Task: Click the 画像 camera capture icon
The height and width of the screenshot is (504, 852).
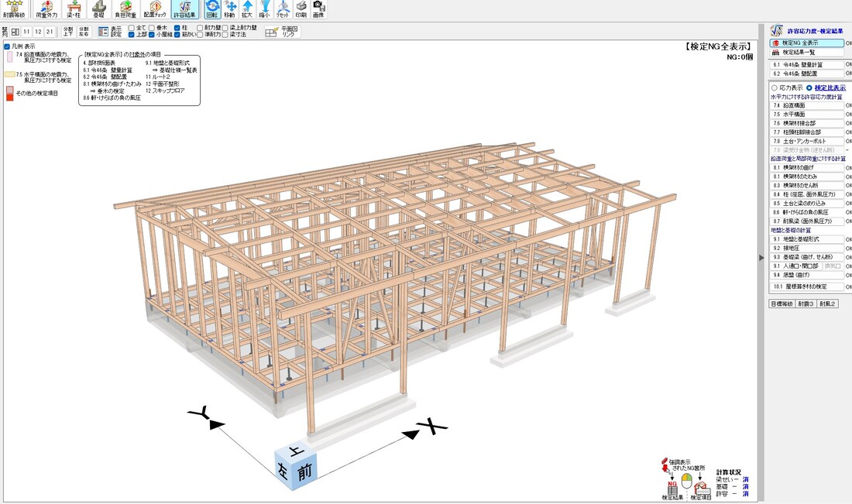Action: 318,9
